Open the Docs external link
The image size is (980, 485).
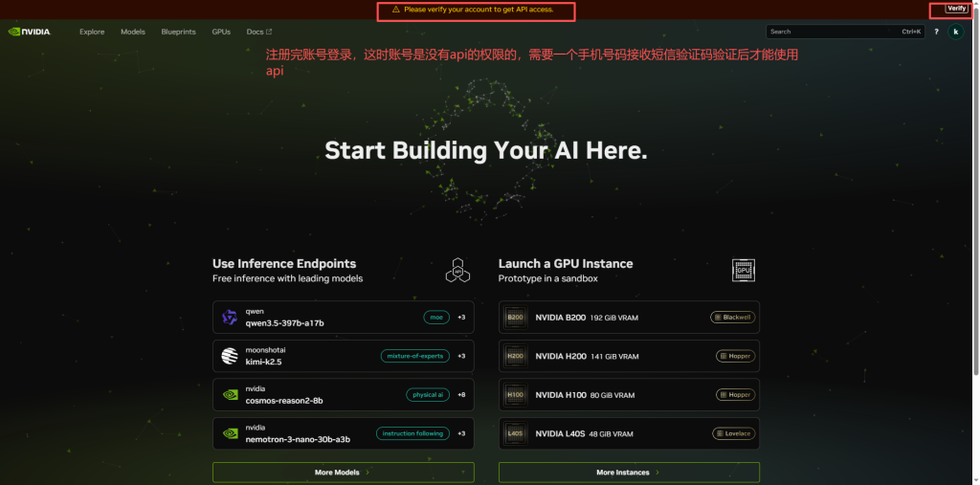point(258,32)
